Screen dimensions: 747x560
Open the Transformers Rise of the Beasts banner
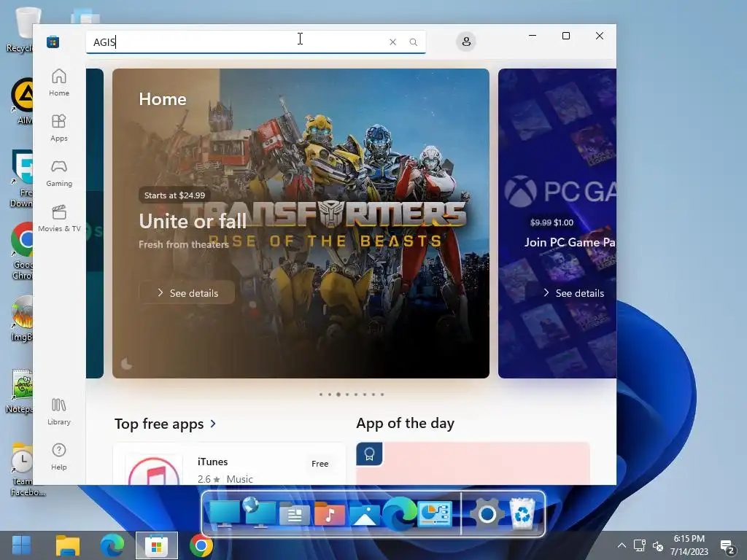tap(301, 223)
